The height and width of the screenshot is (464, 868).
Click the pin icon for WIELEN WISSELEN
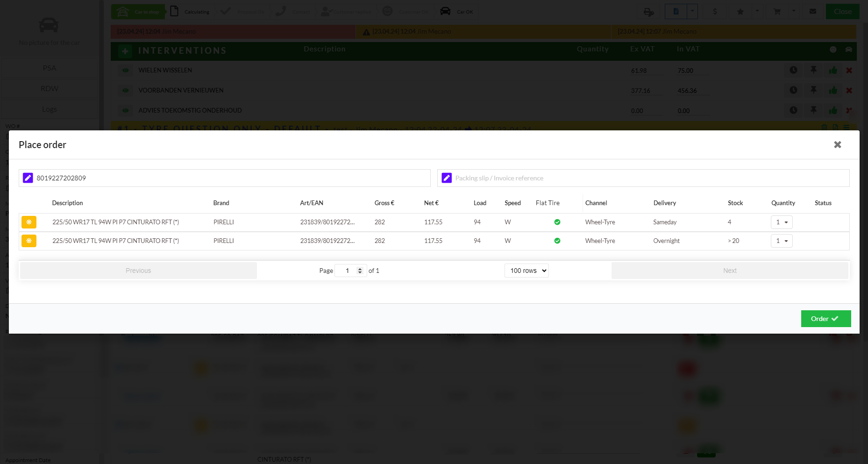tap(813, 70)
